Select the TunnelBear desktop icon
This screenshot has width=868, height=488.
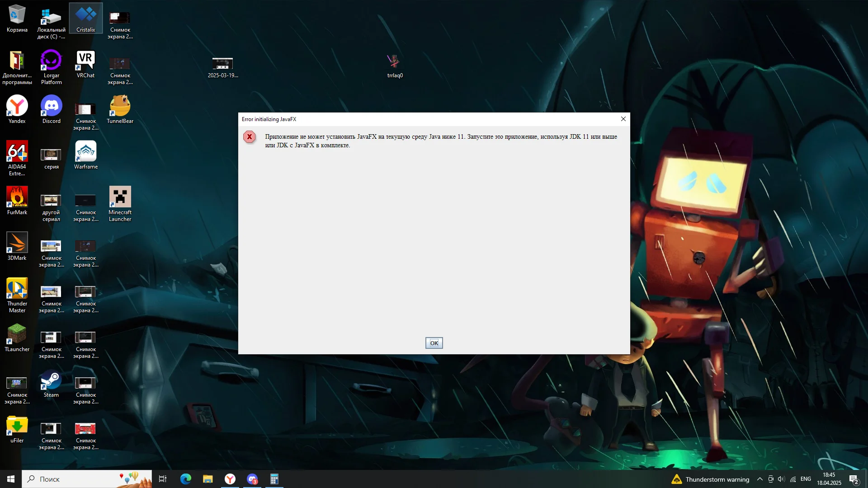120,110
